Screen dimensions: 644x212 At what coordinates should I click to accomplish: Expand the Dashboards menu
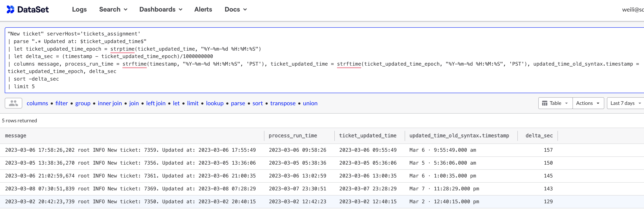point(161,9)
